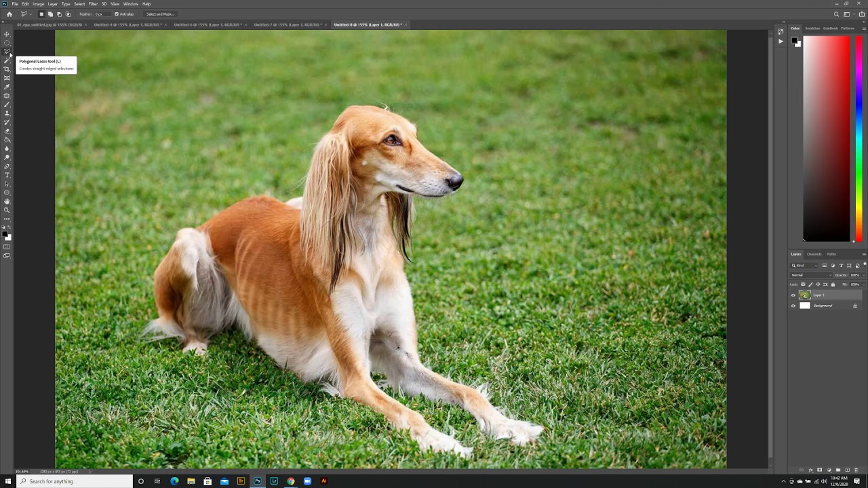Select Layer 1 thumbnail
Image resolution: width=868 pixels, height=488 pixels.
tap(805, 295)
